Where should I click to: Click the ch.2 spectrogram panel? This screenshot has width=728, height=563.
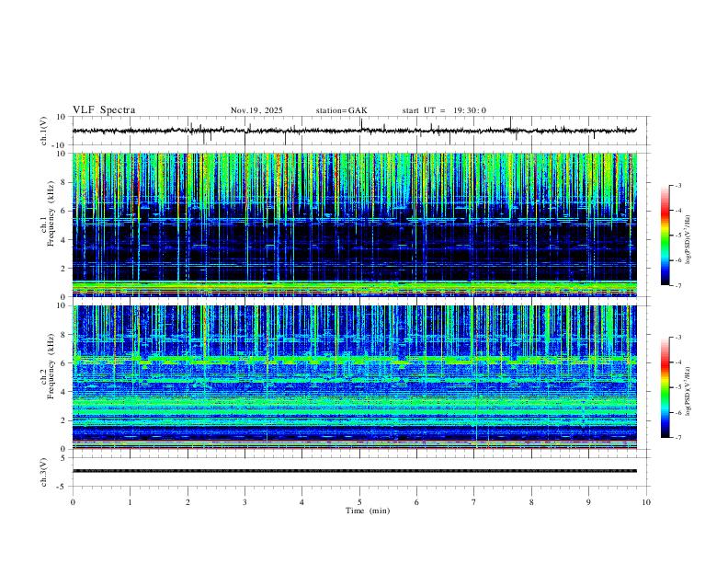tap(354, 377)
